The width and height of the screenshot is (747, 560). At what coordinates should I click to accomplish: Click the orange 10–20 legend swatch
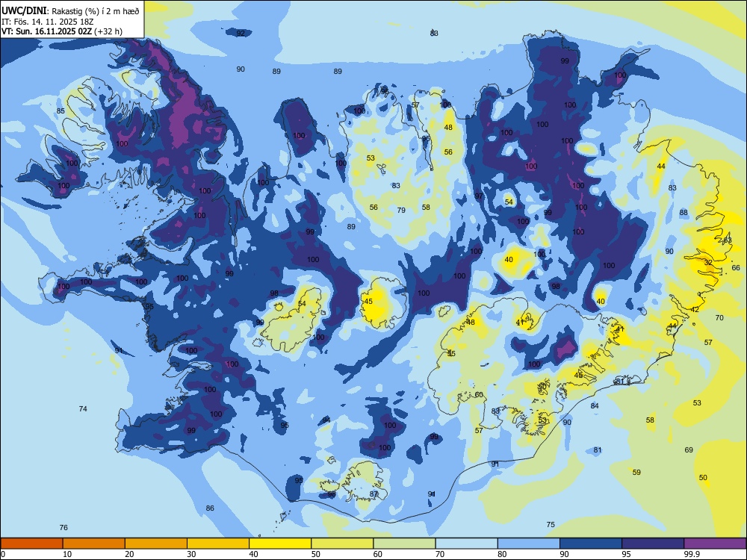click(x=94, y=544)
